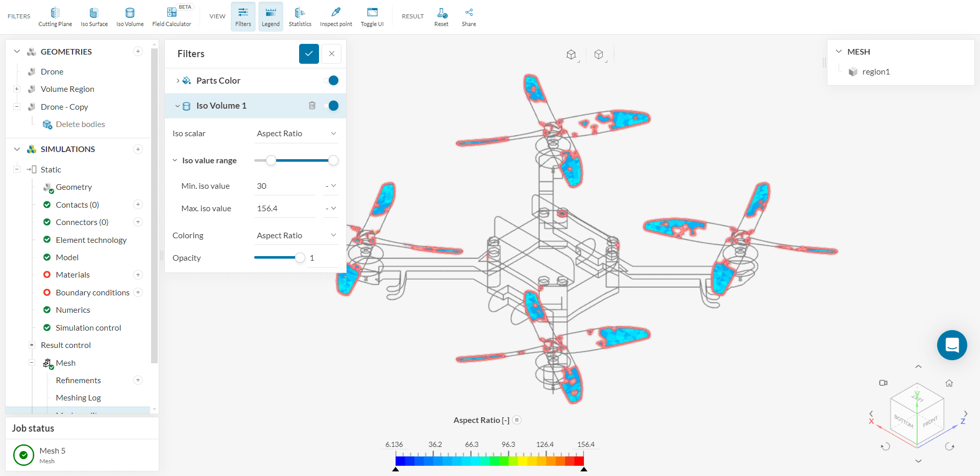Open the Coloring dropdown
Screen dimensions: 980x476
pos(296,236)
